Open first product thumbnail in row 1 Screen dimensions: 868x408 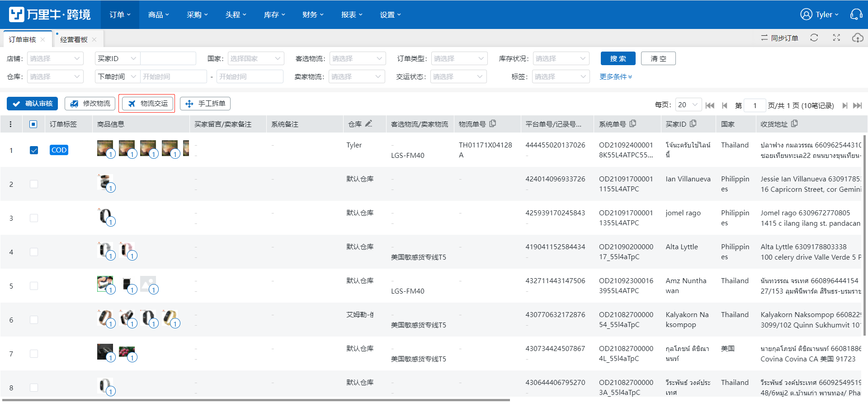click(105, 148)
